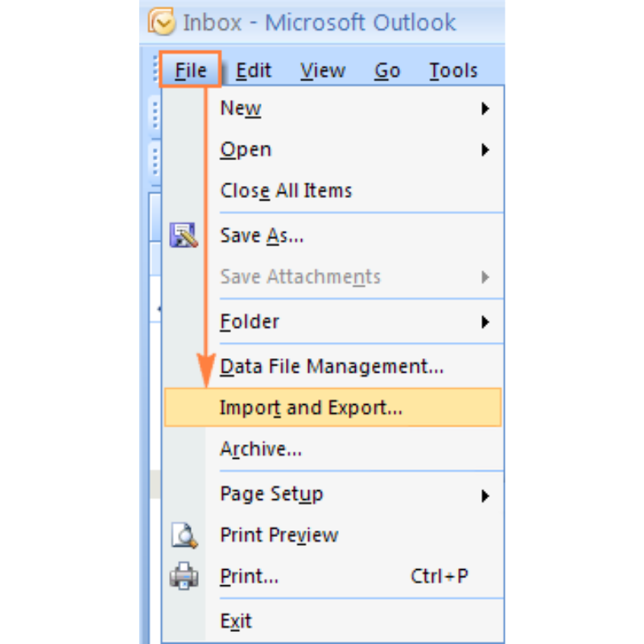Select Close All Items

[x=332, y=191]
